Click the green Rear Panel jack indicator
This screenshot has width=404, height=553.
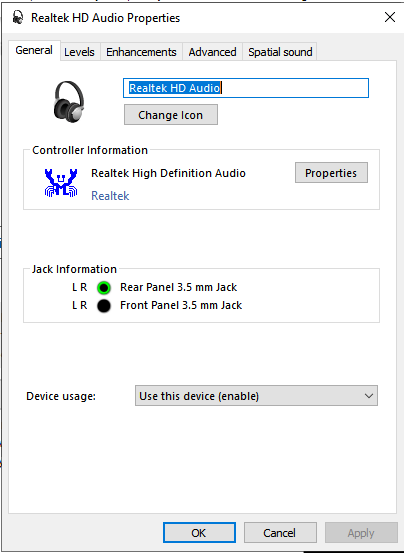pos(104,288)
